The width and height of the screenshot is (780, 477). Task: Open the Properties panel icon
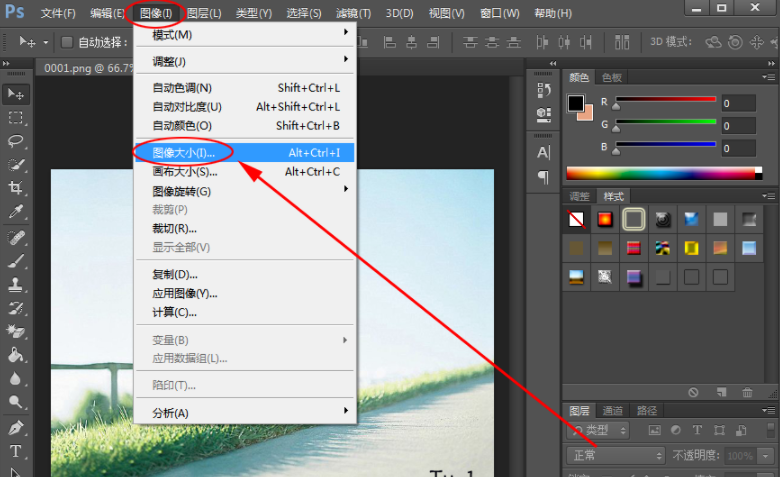(544, 115)
